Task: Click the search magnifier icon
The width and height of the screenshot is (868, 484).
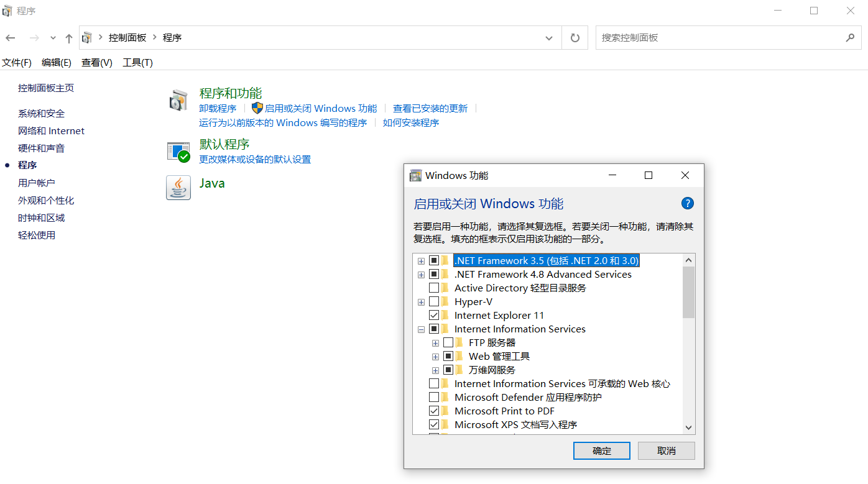Action: point(850,38)
